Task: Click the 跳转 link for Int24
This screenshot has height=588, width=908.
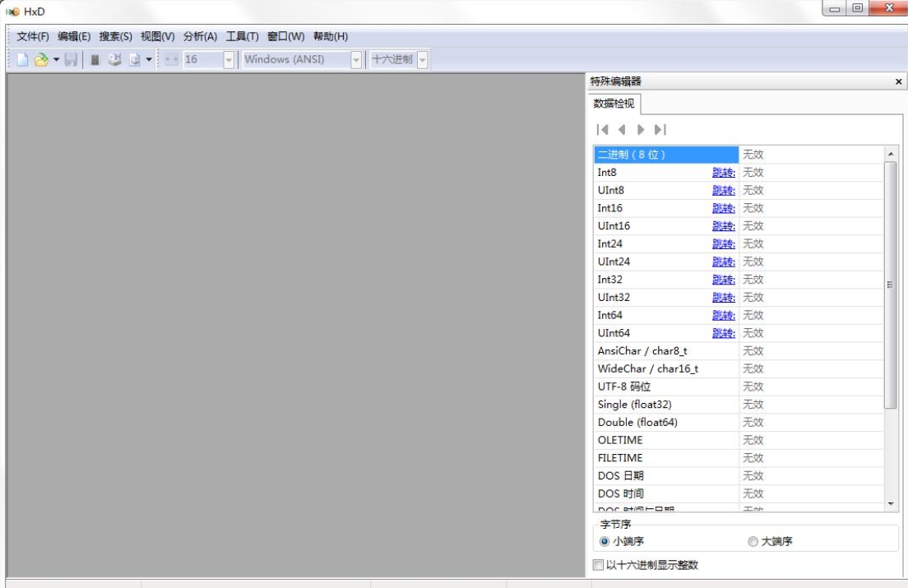Action: tap(723, 244)
